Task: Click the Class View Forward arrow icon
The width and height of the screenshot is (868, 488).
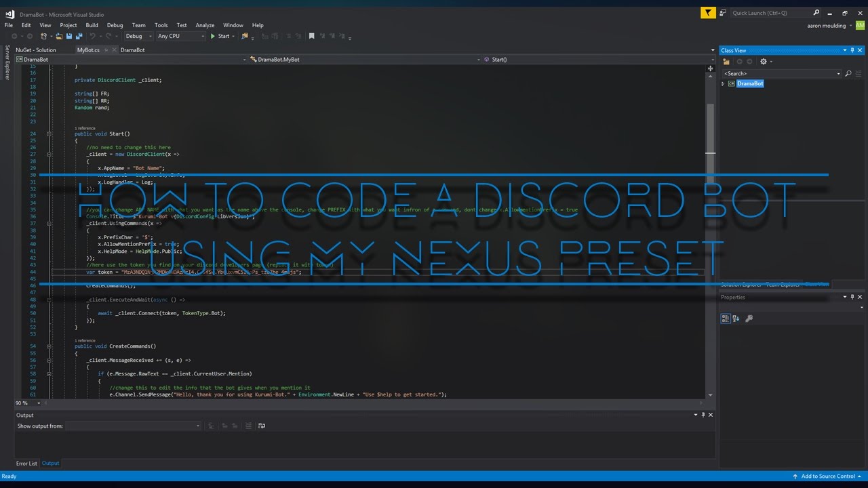Action: [x=749, y=62]
